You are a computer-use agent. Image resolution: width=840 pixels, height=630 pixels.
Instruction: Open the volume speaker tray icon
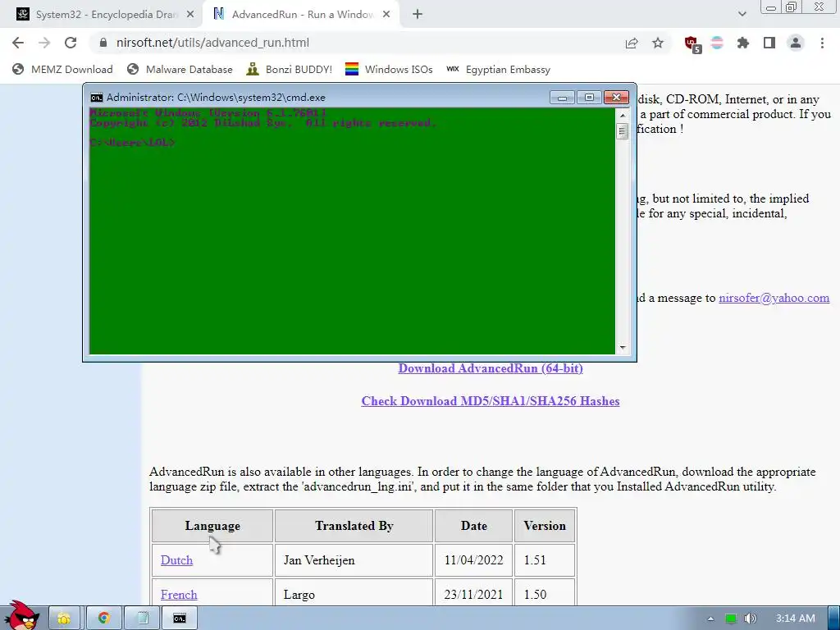[x=751, y=619]
